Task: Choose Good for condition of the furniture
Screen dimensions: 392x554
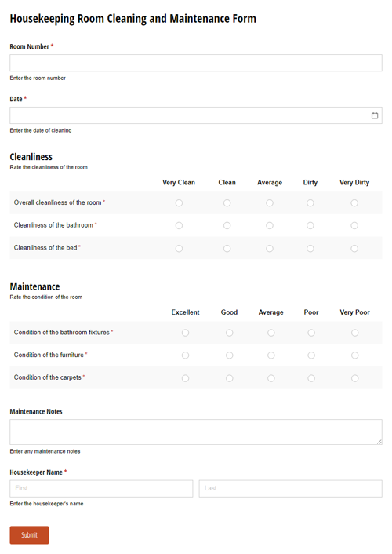Action: 229,355
